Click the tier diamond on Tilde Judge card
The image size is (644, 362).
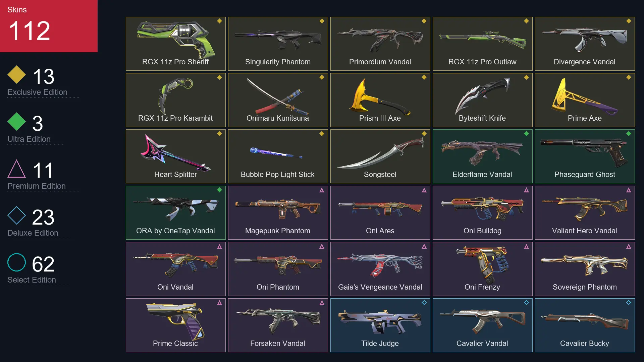coord(424,302)
